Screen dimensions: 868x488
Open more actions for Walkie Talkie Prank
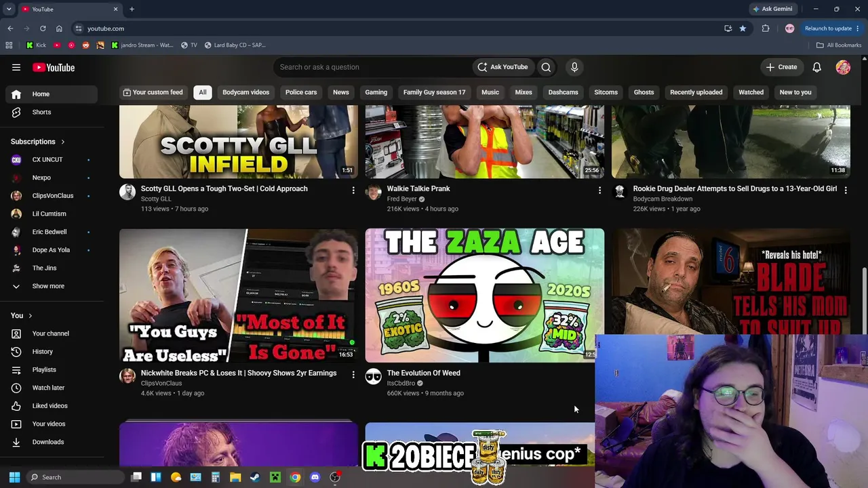coord(599,190)
